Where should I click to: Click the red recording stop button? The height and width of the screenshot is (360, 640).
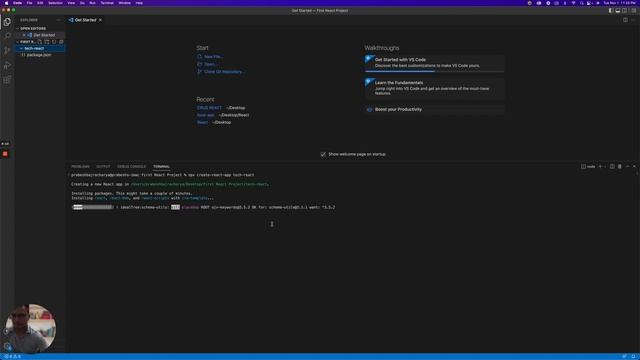point(5,154)
